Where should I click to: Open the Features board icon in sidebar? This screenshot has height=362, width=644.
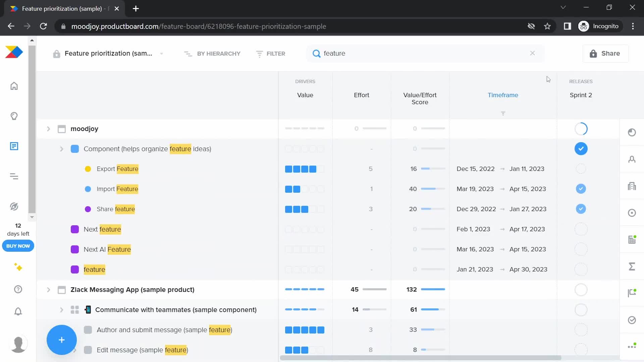click(14, 146)
